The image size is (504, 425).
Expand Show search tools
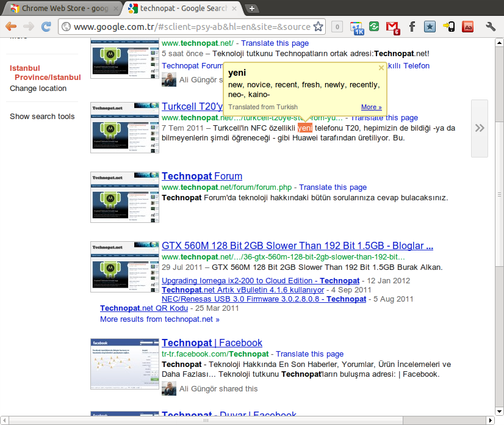click(42, 116)
